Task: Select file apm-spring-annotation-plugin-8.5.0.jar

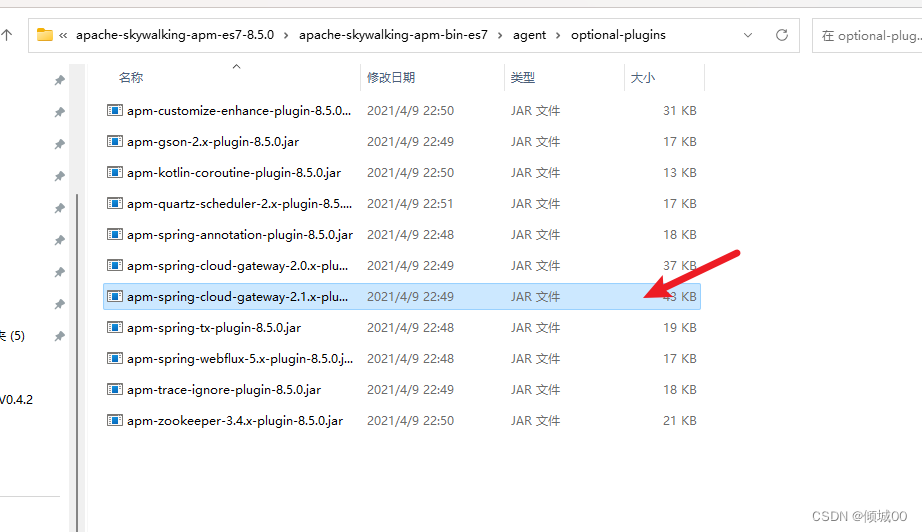Action: click(x=240, y=235)
